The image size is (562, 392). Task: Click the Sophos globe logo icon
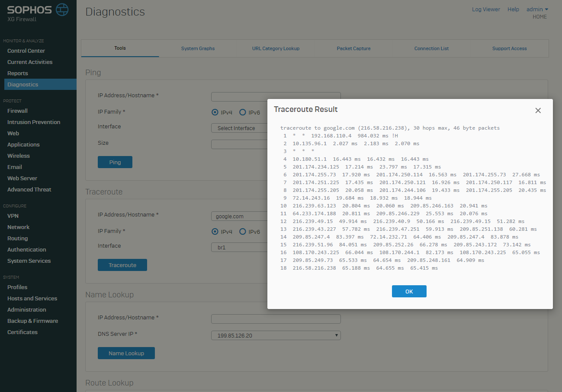tap(62, 10)
